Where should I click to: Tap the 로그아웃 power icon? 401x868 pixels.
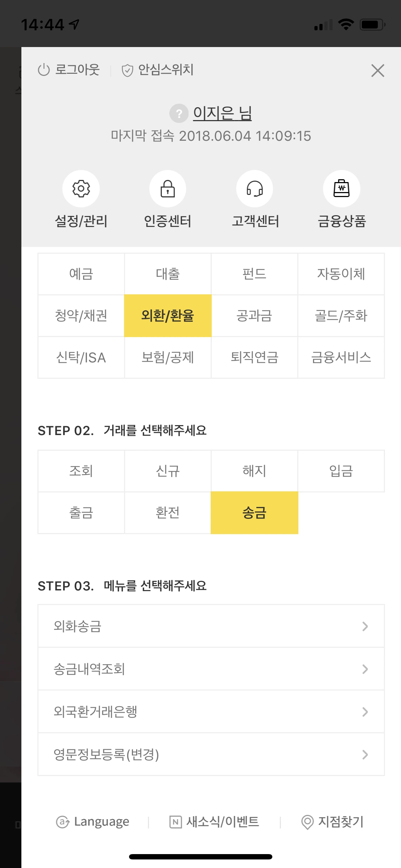(x=44, y=70)
